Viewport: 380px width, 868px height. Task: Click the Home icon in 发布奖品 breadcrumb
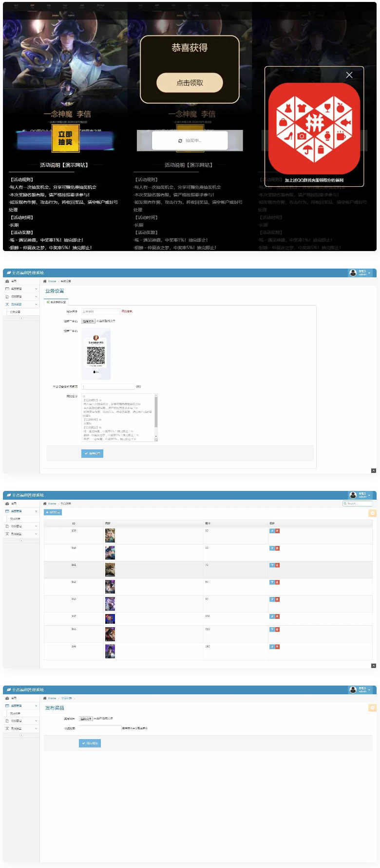point(45,698)
